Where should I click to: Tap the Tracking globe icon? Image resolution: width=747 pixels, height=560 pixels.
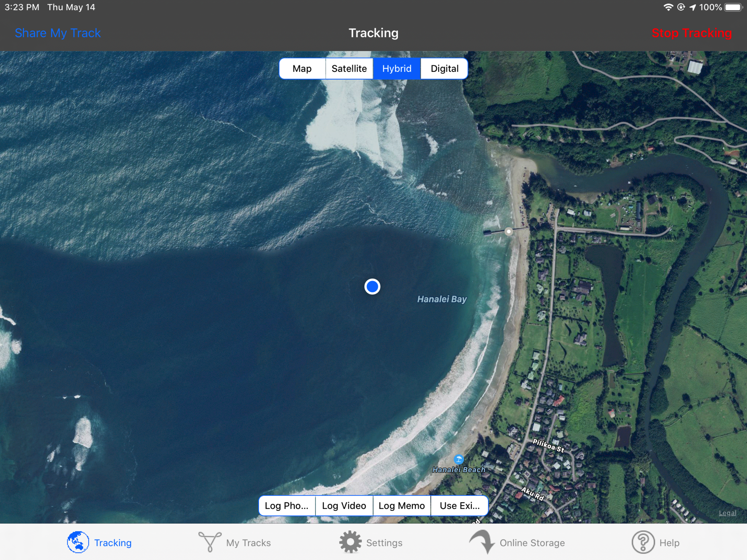tap(78, 542)
